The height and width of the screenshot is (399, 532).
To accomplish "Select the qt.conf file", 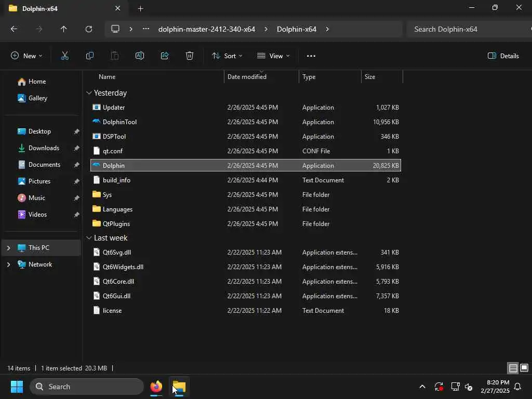I will pos(245,151).
